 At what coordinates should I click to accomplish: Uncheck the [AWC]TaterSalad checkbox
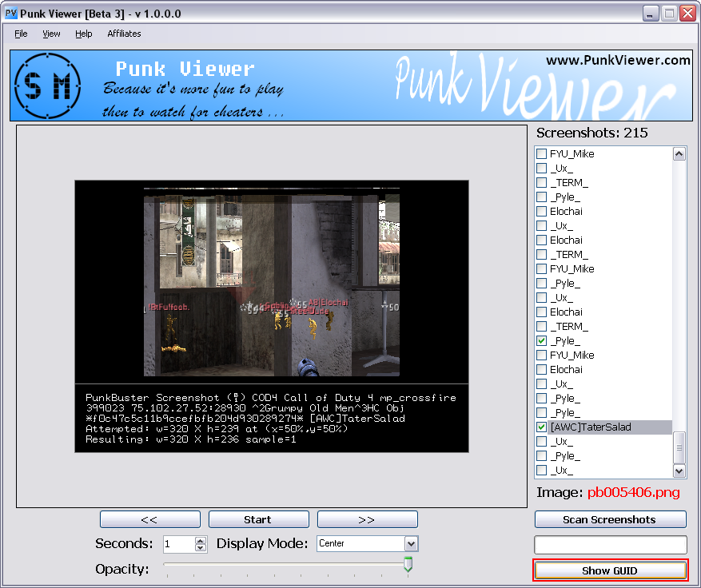tap(542, 427)
